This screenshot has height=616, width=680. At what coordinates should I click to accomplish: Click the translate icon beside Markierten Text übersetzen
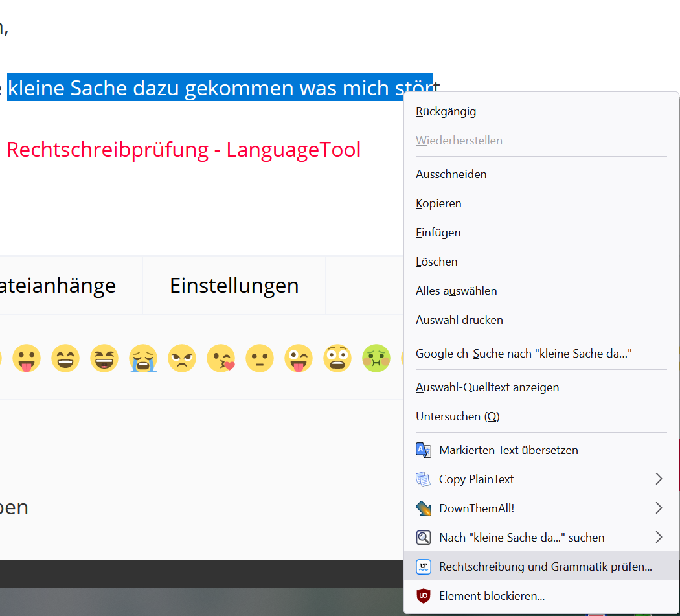424,450
